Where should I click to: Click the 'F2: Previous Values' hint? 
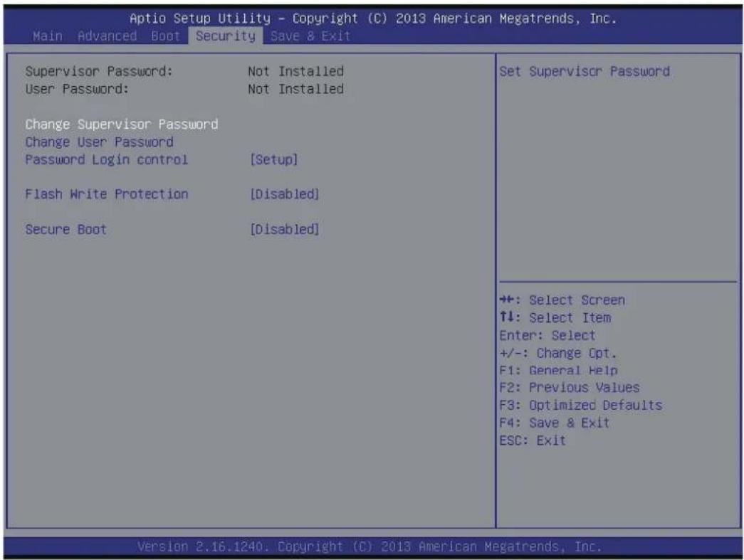[x=570, y=388]
